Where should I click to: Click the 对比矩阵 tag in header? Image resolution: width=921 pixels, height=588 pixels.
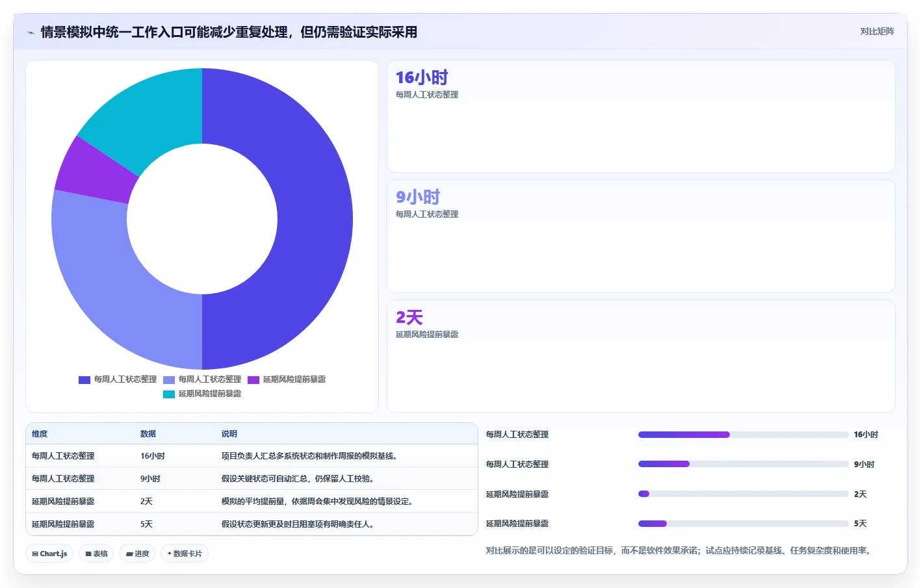click(877, 31)
